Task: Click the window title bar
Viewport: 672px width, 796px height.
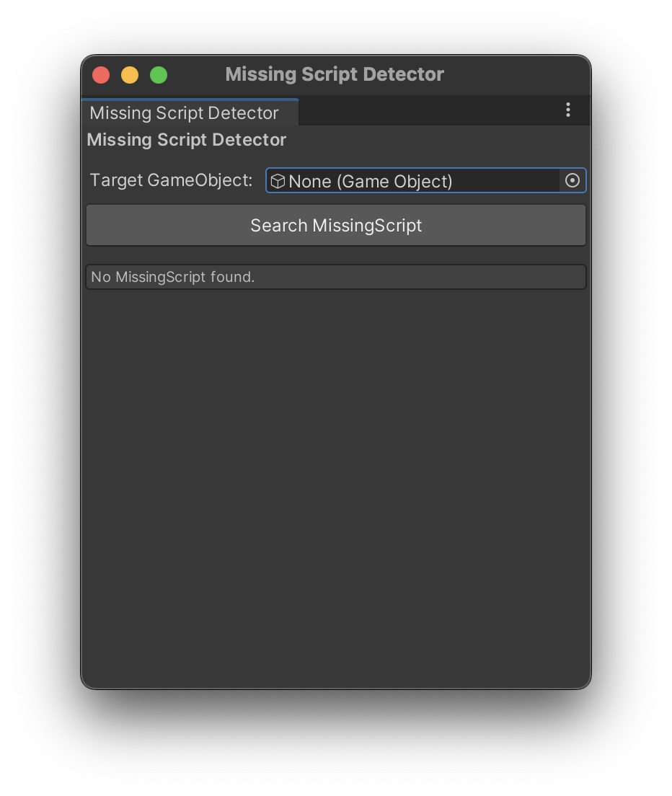Action: click(335, 74)
